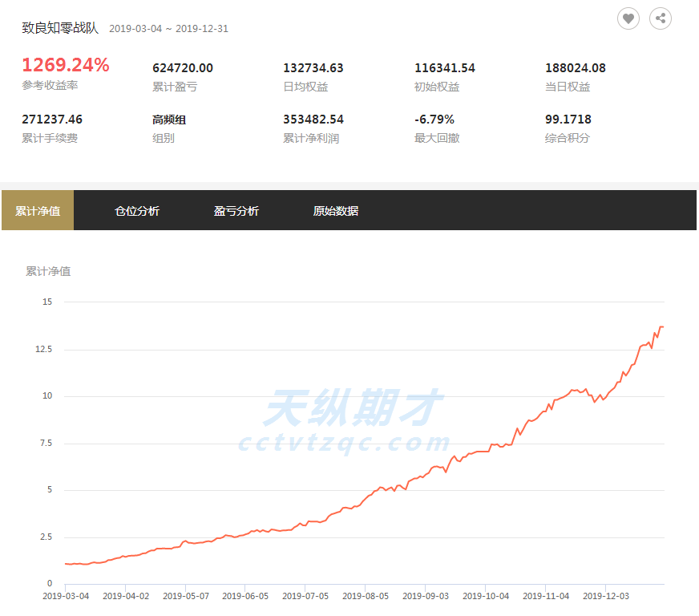This screenshot has height=616, width=699.
Task: Click the x-axis date 2019-05-07
Action: coord(186,596)
